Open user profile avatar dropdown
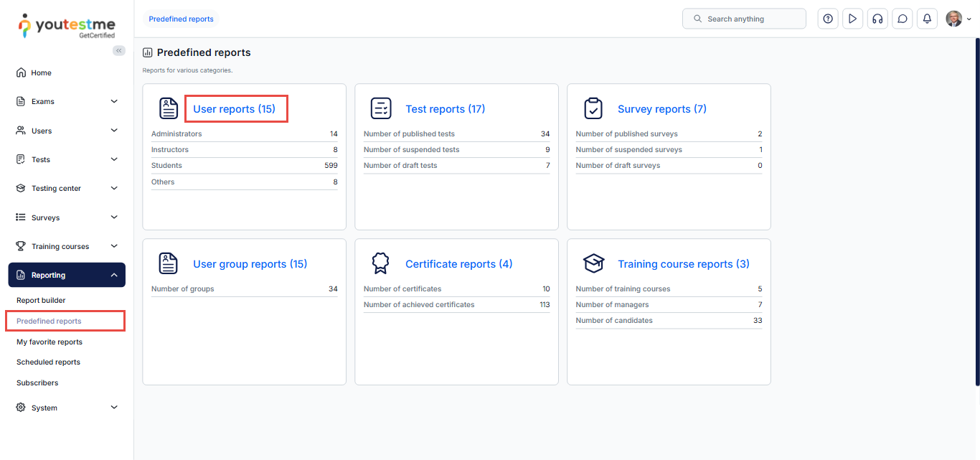The image size is (980, 460). pos(958,19)
